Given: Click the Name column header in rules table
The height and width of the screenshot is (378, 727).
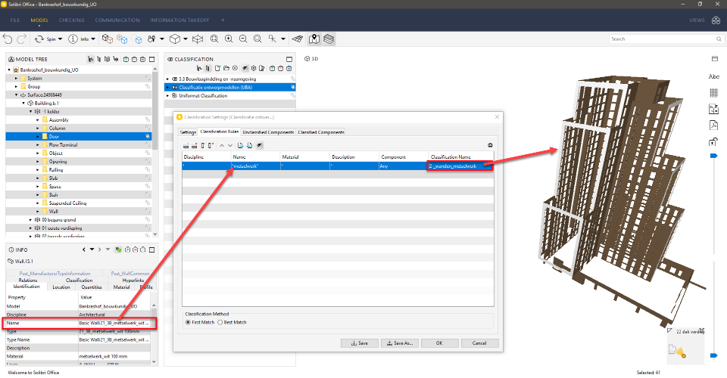Looking at the screenshot, I should 255,157.
